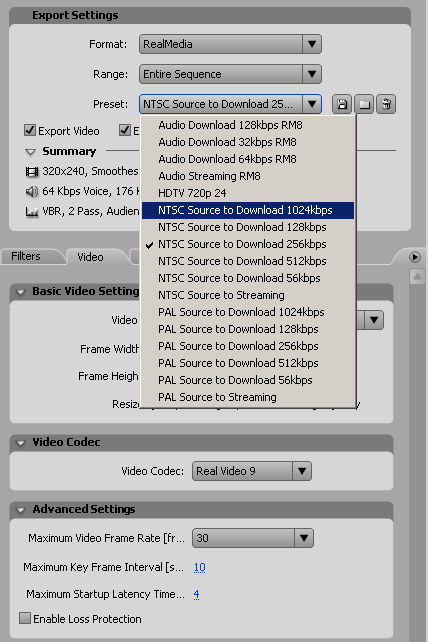The image size is (428, 642).
Task: Enable Loss Protection checkbox
Action: tap(25, 618)
